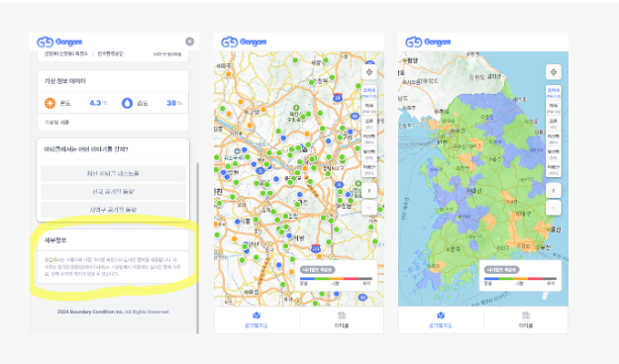
Task: Open 아티클 tab on Seoul map screen
Action: click(342, 319)
